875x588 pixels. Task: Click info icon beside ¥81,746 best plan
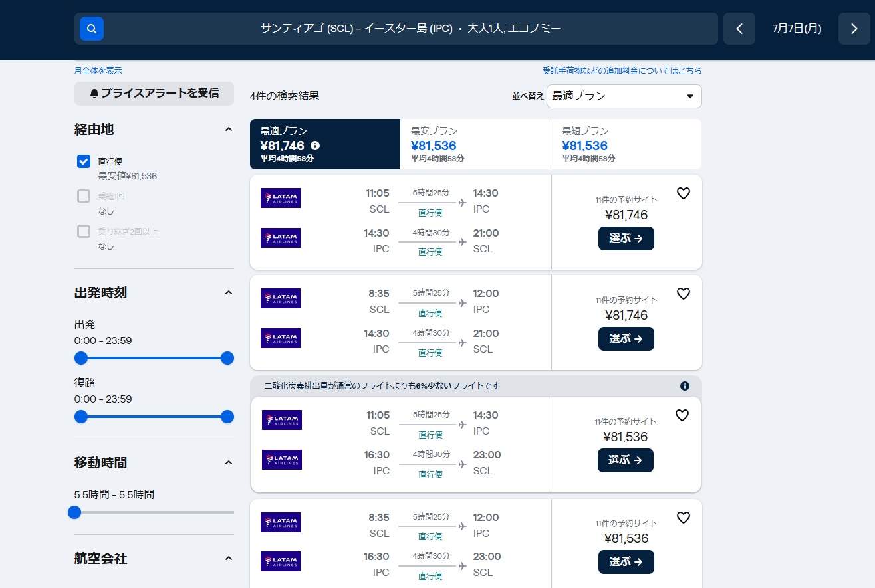(x=315, y=146)
